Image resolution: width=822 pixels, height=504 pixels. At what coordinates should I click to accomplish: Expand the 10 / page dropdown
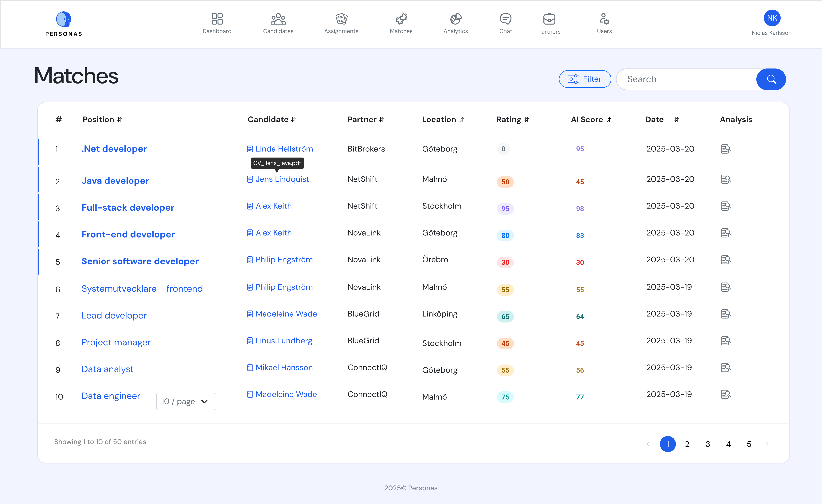pos(186,401)
